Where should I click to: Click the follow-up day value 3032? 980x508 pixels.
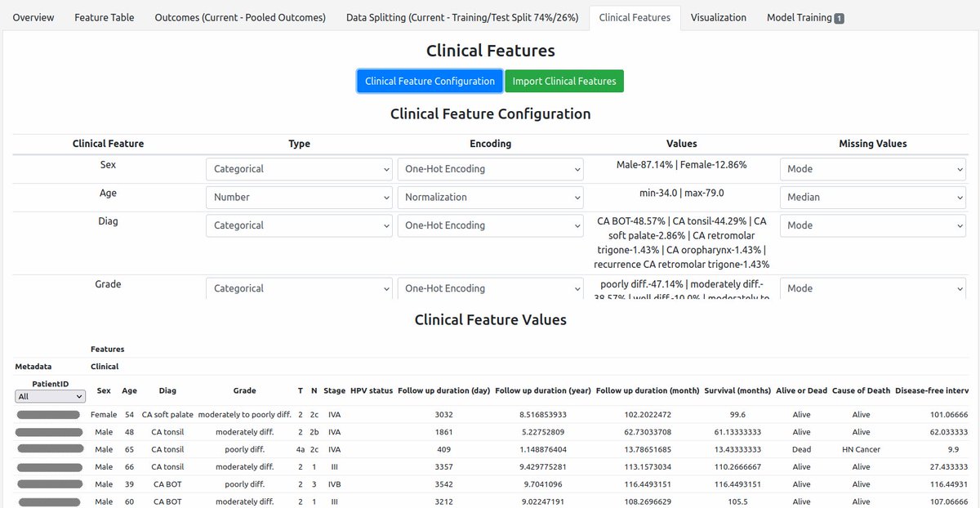pos(443,415)
